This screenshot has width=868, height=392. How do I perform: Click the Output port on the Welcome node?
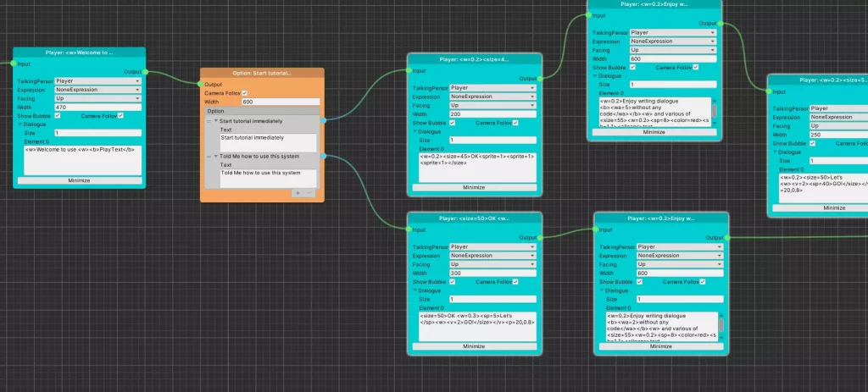145,72
